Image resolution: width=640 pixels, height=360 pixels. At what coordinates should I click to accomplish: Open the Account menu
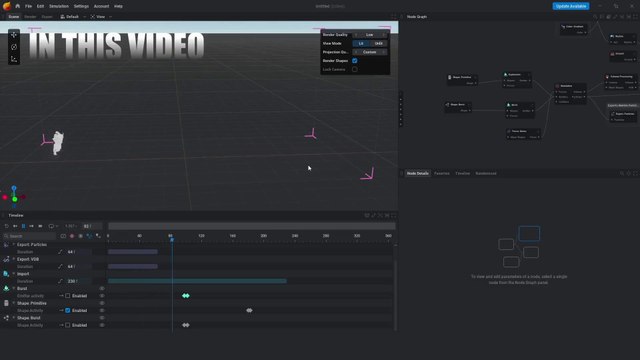[101, 6]
